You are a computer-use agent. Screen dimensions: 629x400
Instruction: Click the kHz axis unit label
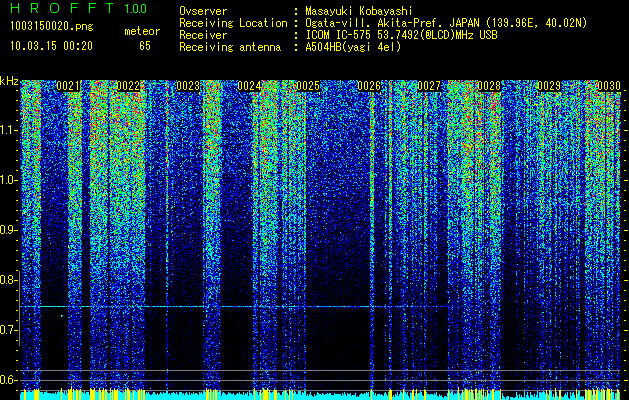click(9, 81)
